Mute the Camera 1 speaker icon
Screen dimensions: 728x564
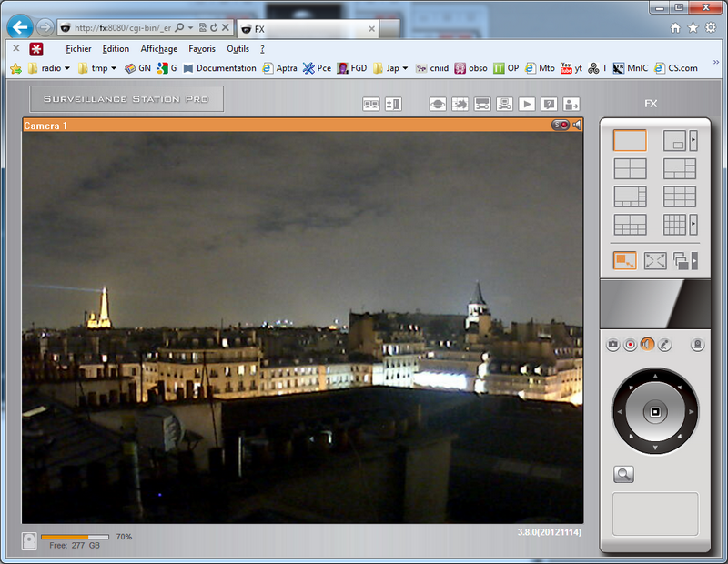point(577,125)
